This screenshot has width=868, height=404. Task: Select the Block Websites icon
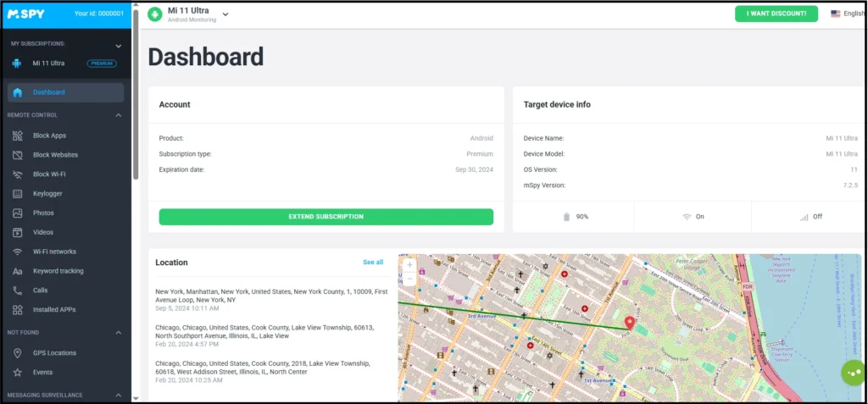[x=17, y=155]
